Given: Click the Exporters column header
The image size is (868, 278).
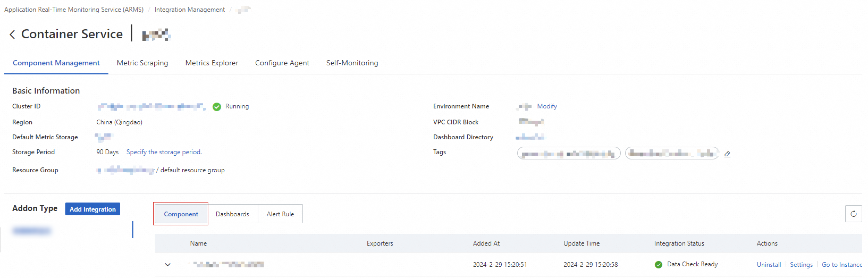Looking at the screenshot, I should (x=380, y=243).
